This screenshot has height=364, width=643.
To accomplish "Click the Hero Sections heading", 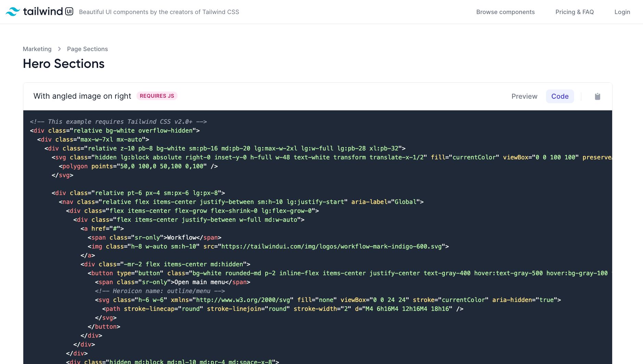I will tap(64, 64).
